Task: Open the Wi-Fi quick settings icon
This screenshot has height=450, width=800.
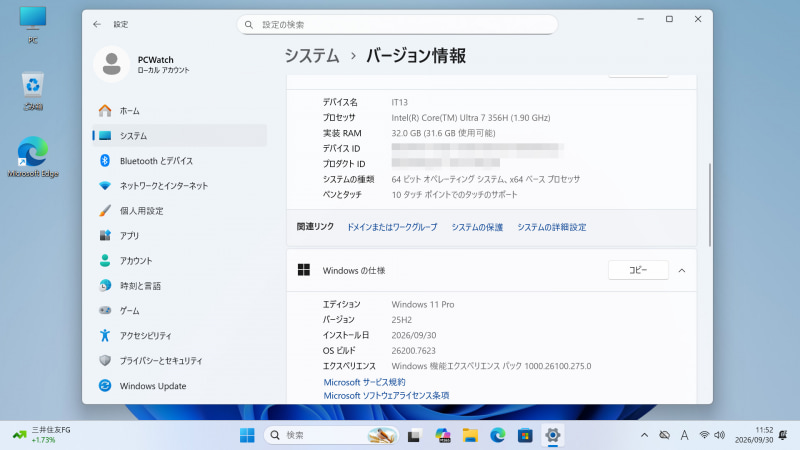Action: coord(705,435)
